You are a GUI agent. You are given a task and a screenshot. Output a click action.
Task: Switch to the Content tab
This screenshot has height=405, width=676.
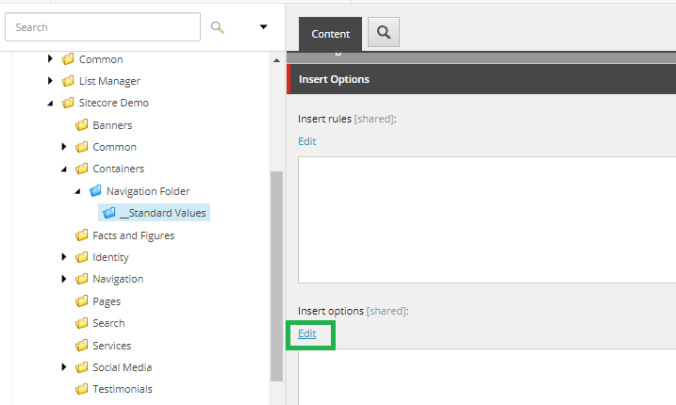pyautogui.click(x=330, y=34)
